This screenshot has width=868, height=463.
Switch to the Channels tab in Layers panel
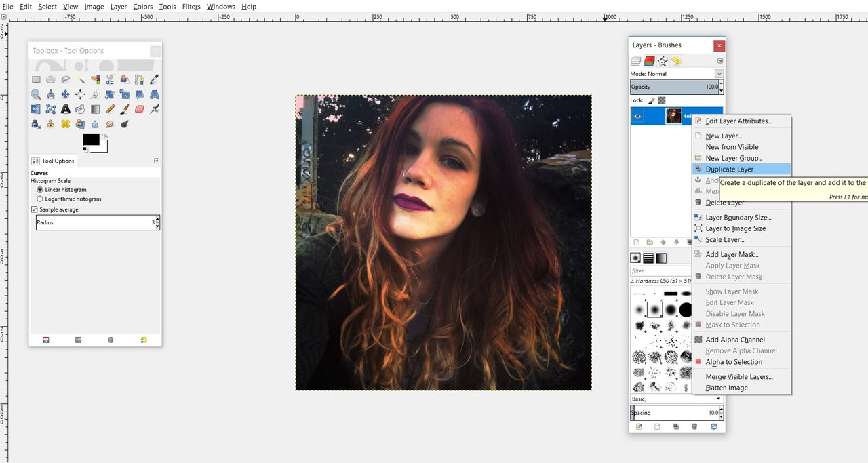tap(649, 60)
